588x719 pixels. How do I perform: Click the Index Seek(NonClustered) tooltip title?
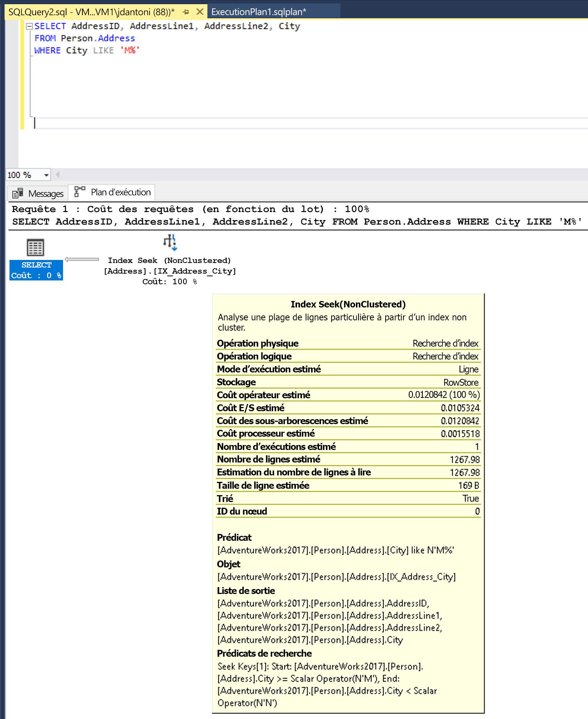[x=348, y=304]
